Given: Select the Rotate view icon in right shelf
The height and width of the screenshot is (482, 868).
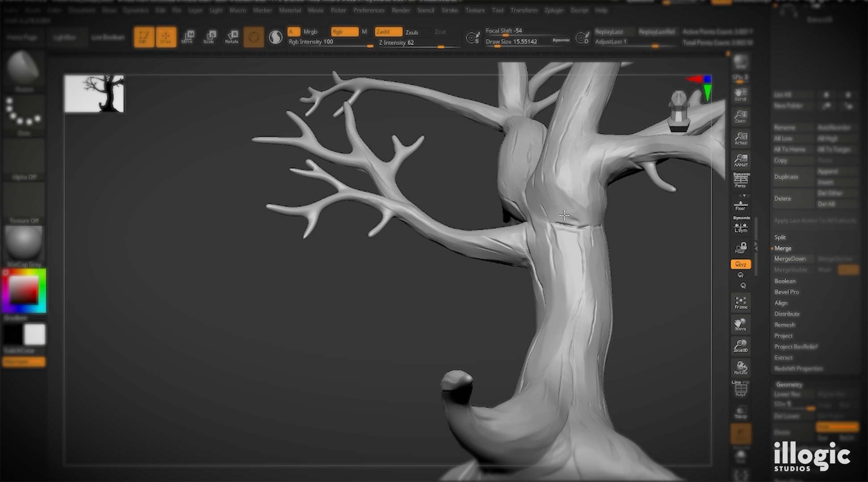Looking at the screenshot, I should point(740,368).
